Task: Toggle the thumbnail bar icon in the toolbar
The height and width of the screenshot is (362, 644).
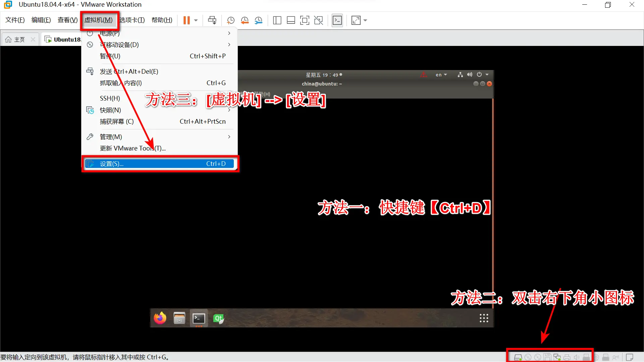Action: coord(291,20)
